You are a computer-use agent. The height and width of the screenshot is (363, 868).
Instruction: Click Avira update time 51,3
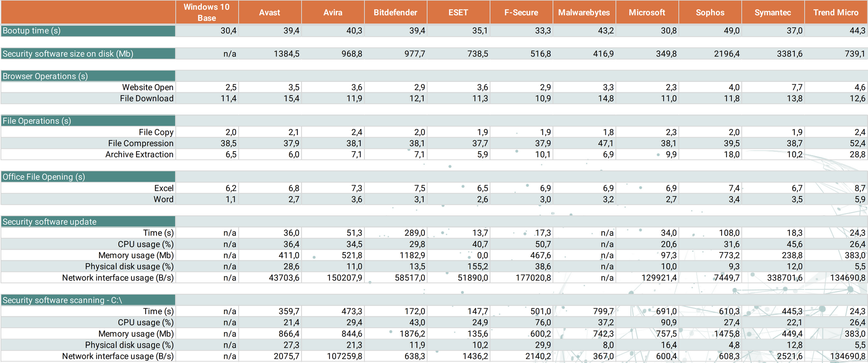354,233
